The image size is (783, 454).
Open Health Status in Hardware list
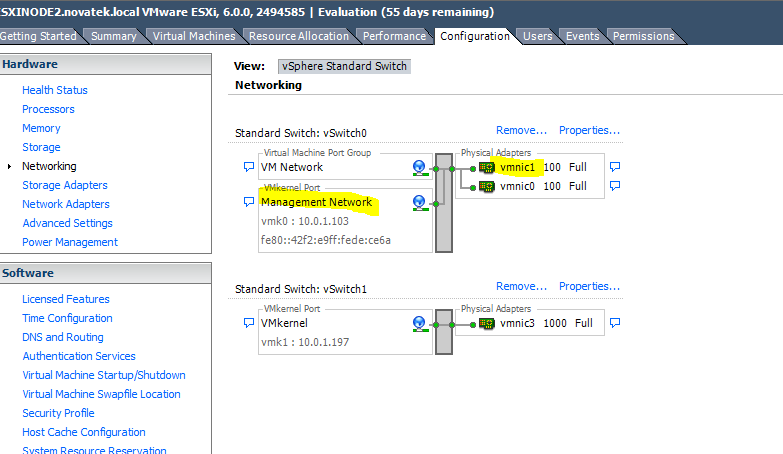click(55, 90)
